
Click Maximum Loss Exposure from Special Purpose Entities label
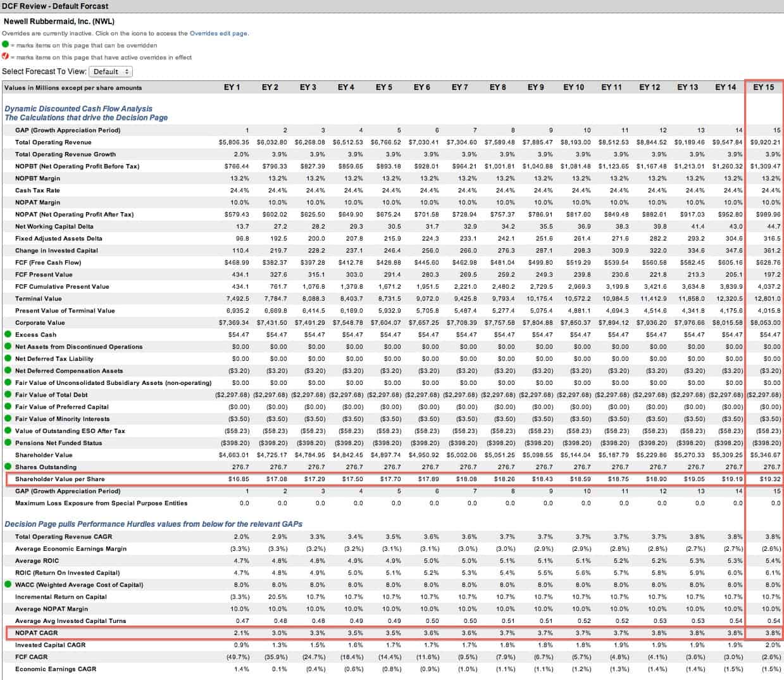[x=101, y=503]
